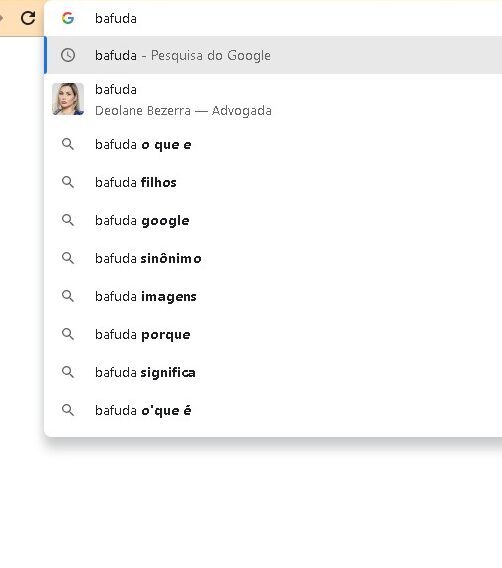
Task: Click search icon beside 'bafuda sinônimo'
Action: coord(68,258)
